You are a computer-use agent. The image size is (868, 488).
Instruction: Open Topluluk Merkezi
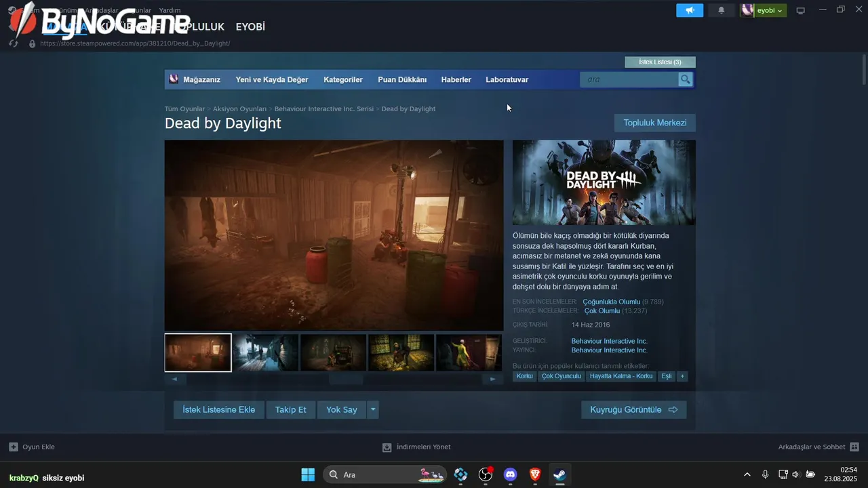655,123
